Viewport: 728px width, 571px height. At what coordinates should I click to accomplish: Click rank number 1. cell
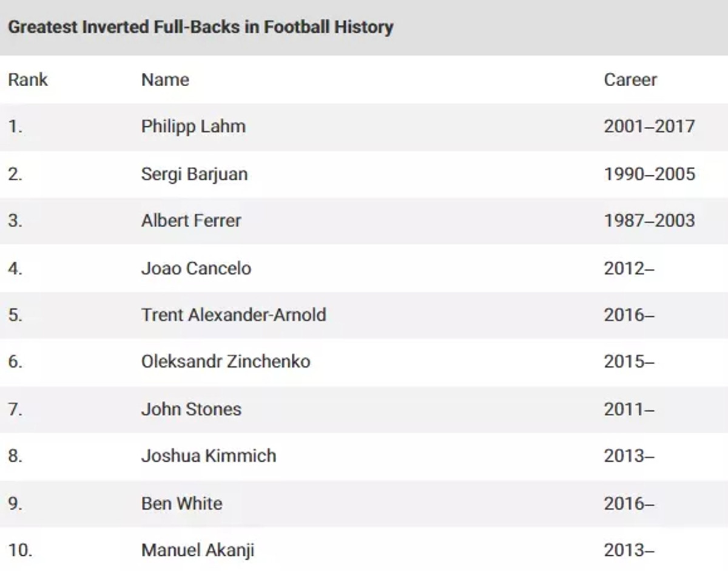16,126
